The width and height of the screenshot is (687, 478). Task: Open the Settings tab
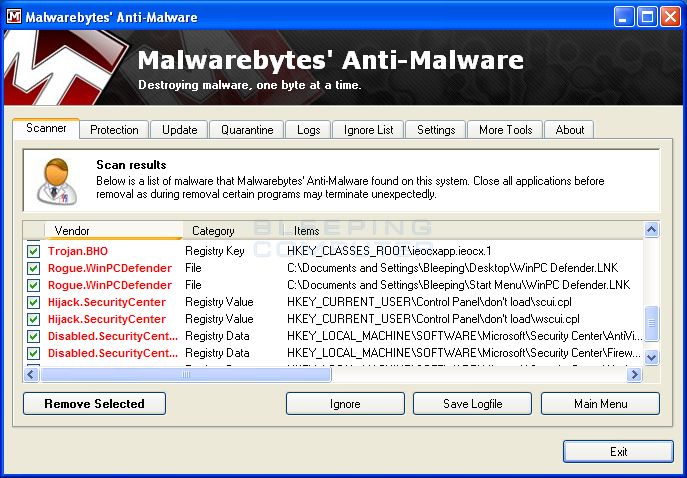pos(436,130)
